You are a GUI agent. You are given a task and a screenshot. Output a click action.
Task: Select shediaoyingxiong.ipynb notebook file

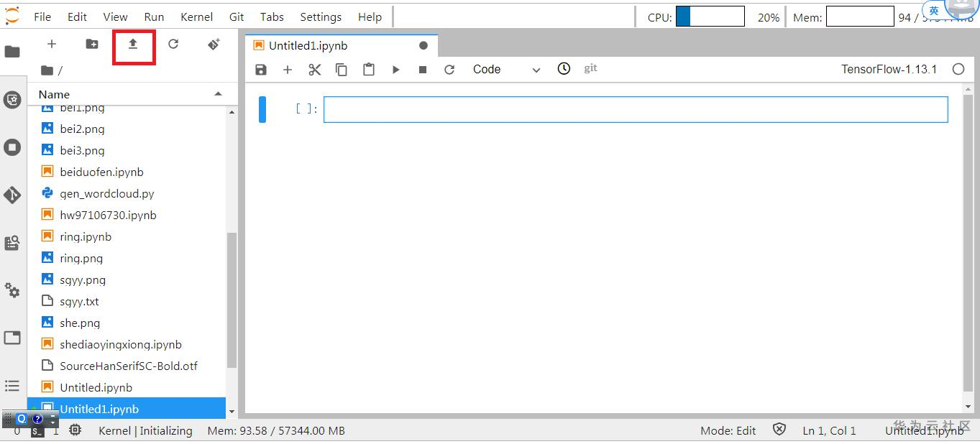(127, 345)
